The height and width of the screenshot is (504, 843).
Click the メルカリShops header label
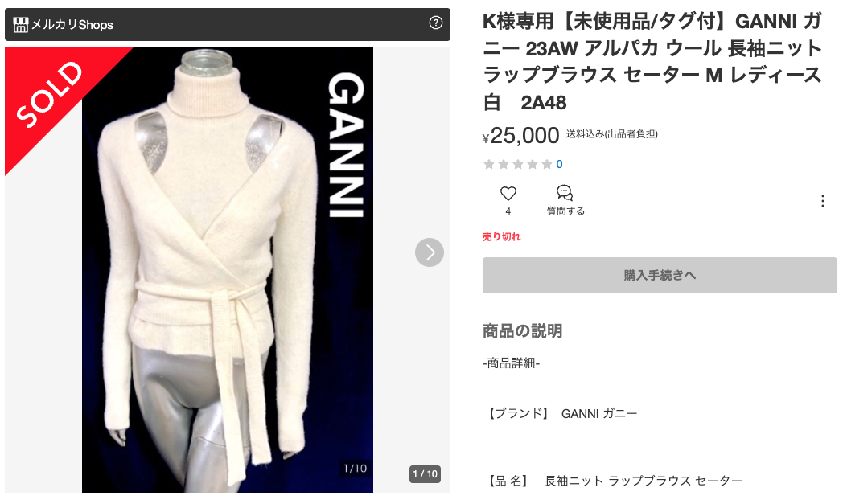point(72,25)
